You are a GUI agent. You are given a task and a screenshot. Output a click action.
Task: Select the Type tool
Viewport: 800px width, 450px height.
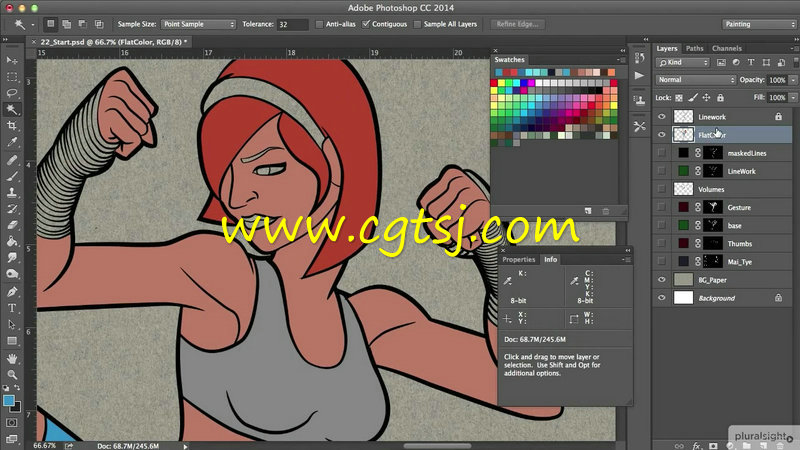click(x=12, y=308)
